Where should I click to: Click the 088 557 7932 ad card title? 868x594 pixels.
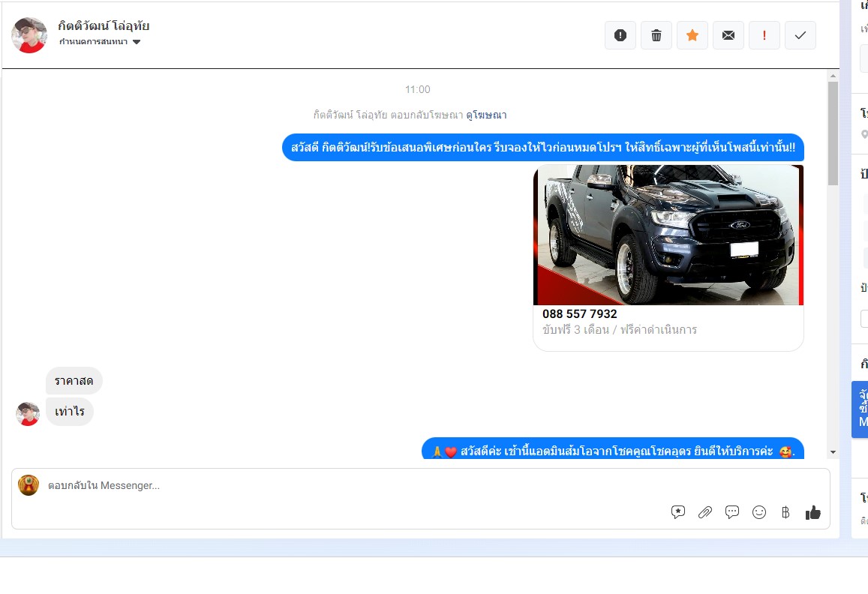tap(580, 313)
